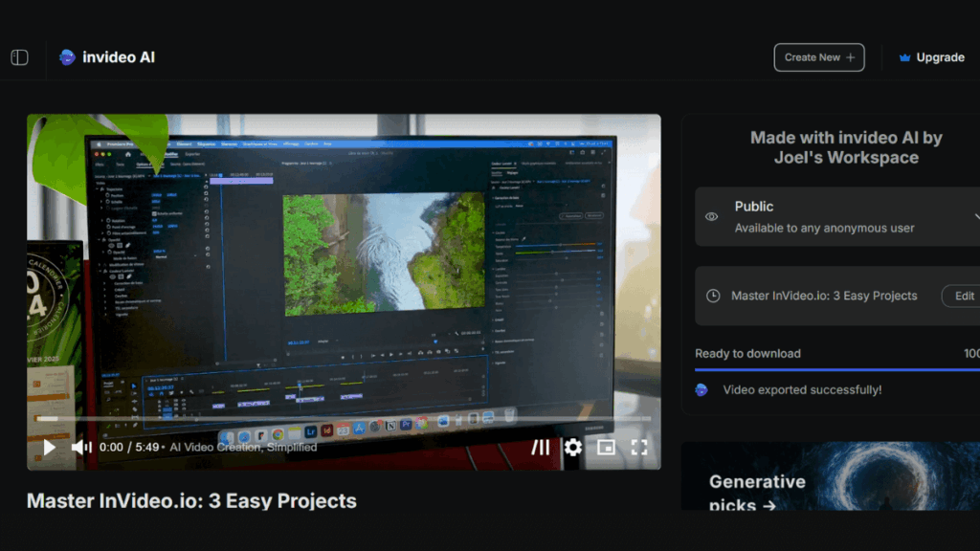Click the Upgrade crown icon
Image resolution: width=980 pixels, height=551 pixels.
click(904, 57)
